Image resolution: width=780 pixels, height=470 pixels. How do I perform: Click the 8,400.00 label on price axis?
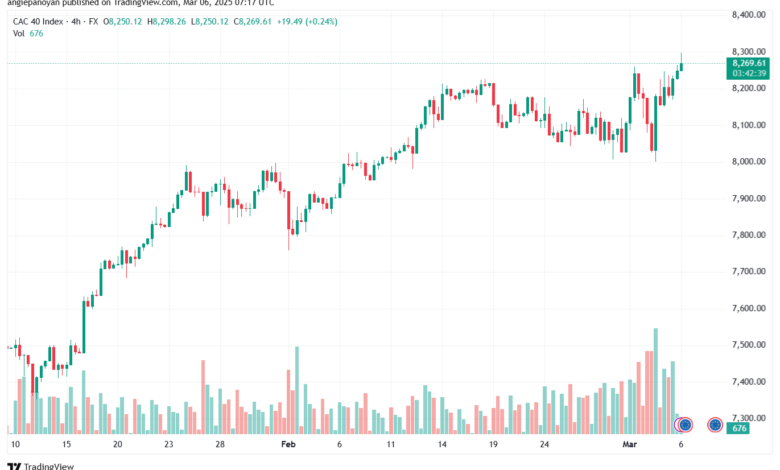click(x=748, y=14)
